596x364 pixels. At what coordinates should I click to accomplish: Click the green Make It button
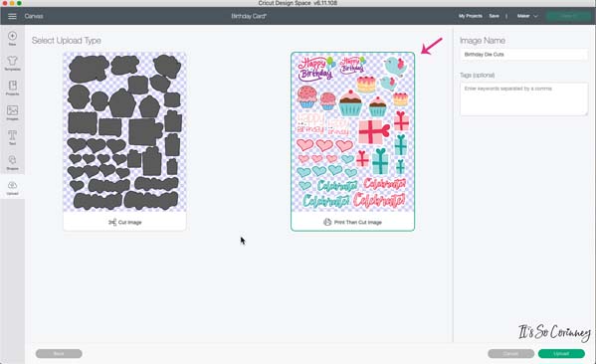coord(568,16)
